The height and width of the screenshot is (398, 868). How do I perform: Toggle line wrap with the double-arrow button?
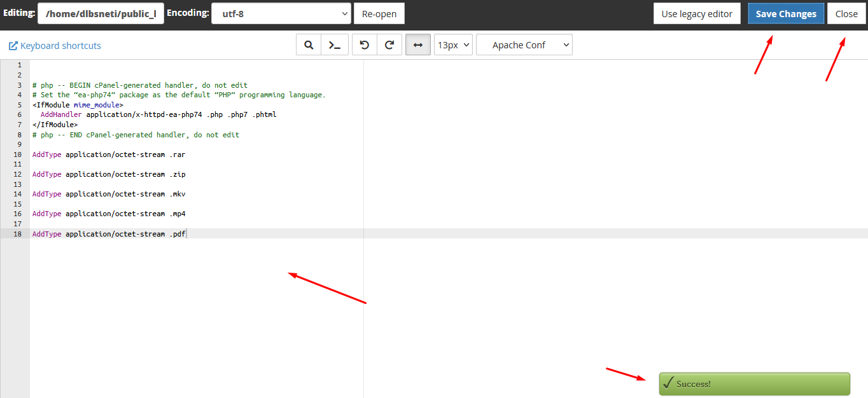(418, 45)
